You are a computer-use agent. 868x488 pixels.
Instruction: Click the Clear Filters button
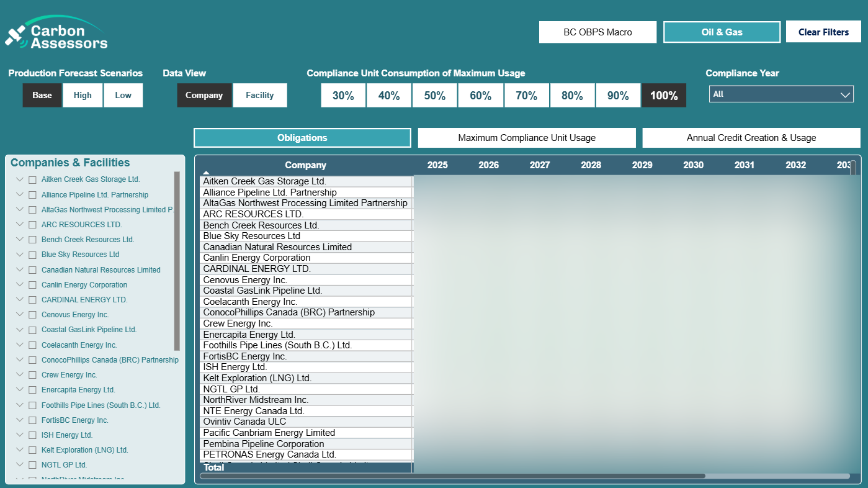823,32
